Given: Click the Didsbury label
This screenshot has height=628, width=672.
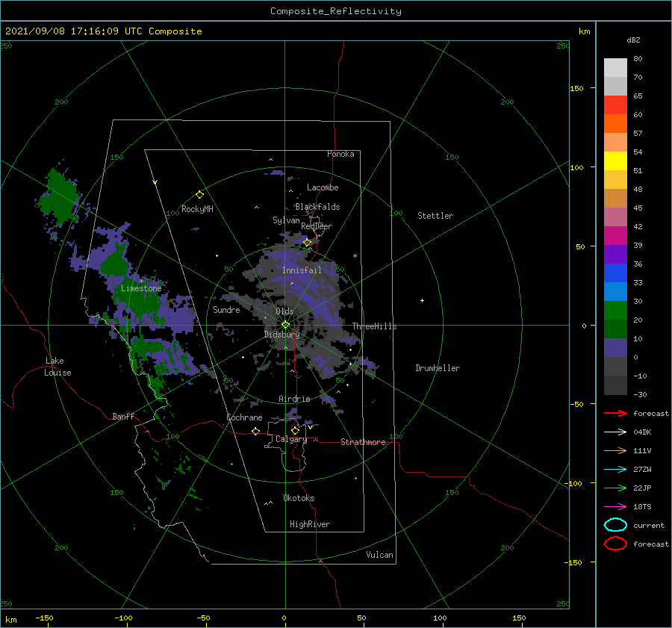Looking at the screenshot, I should tap(282, 335).
